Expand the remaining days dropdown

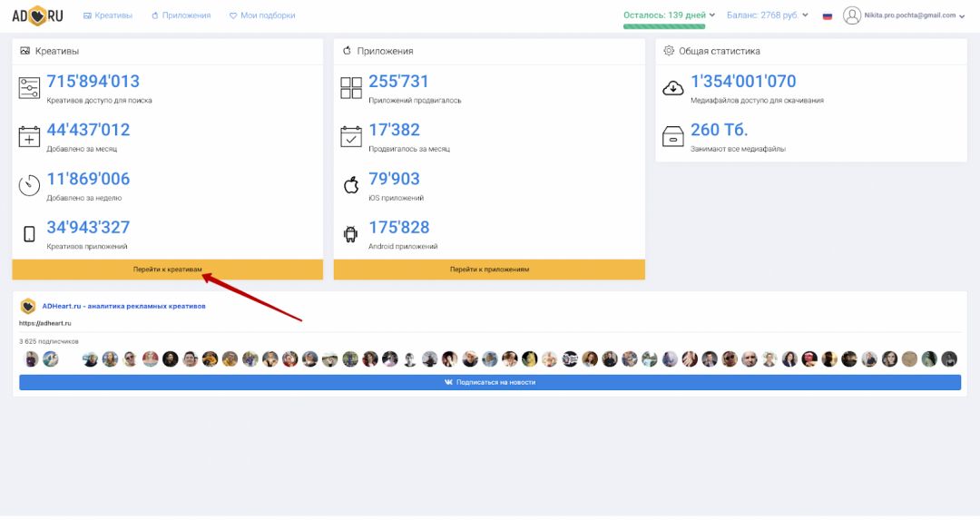click(x=669, y=15)
